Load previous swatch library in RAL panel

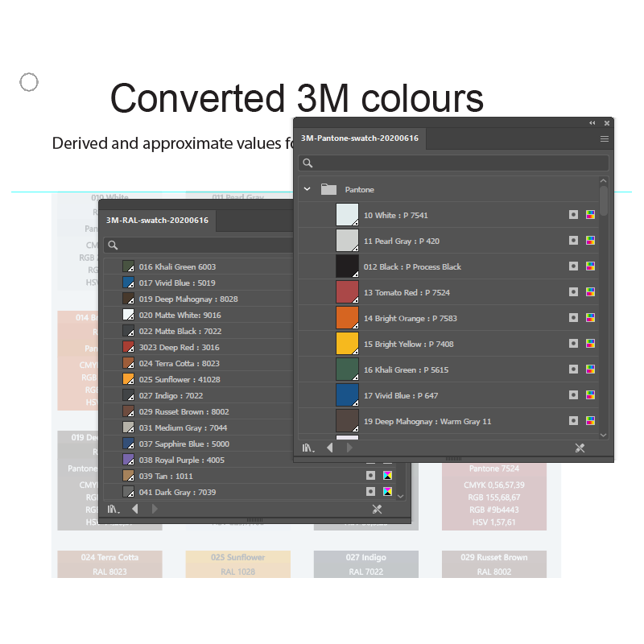[135, 509]
